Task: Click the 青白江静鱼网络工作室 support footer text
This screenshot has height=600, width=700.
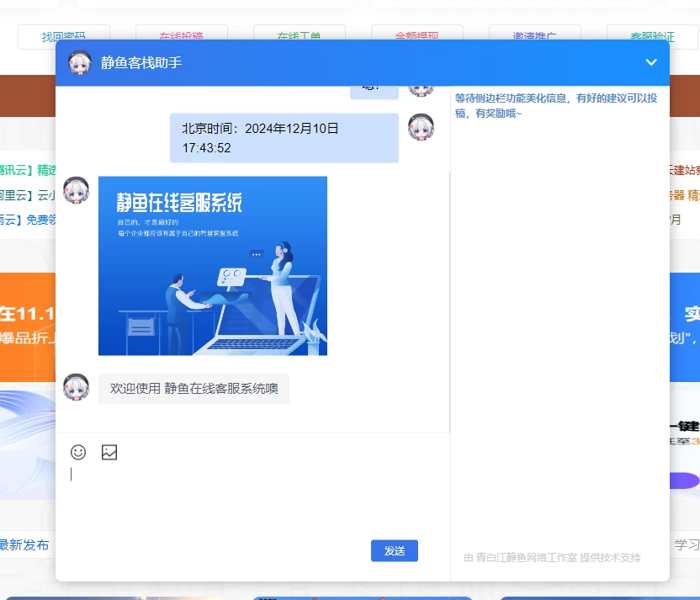Action: [552, 557]
